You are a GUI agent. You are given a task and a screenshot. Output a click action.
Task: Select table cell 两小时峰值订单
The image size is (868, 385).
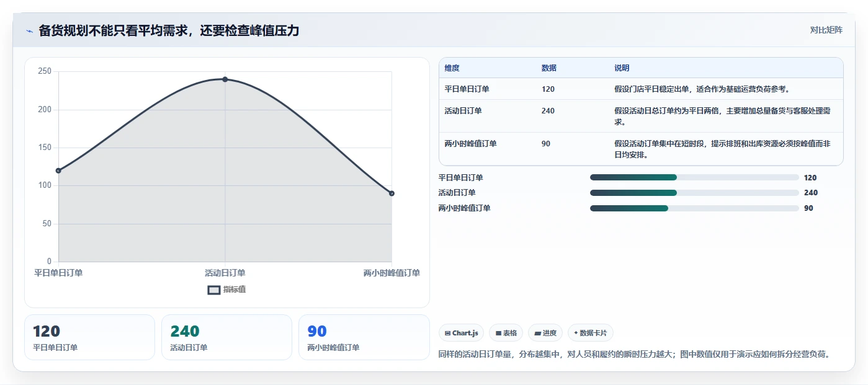[x=470, y=144]
